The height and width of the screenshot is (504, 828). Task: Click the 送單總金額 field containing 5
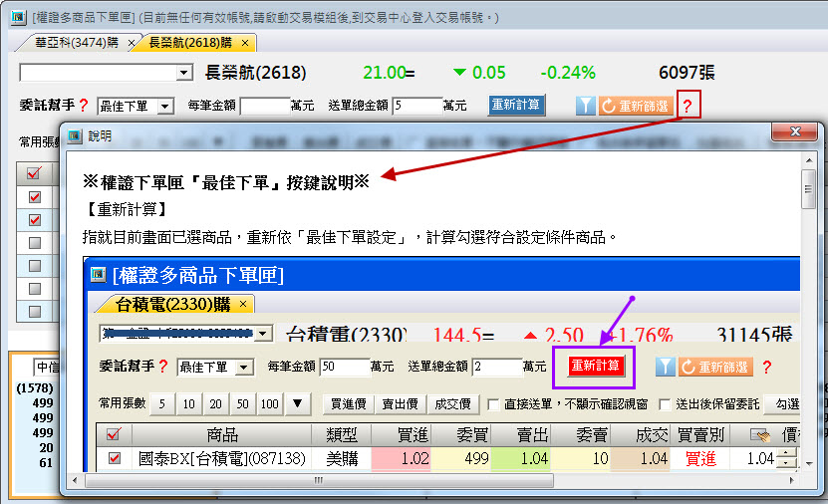[x=417, y=106]
